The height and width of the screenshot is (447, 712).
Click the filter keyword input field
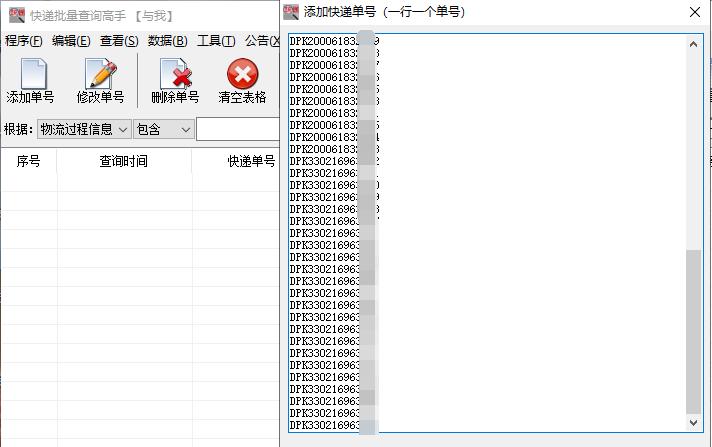point(237,129)
